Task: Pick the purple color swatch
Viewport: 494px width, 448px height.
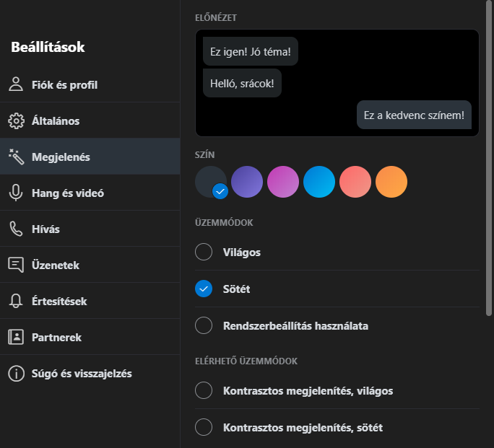Action: pos(247,182)
